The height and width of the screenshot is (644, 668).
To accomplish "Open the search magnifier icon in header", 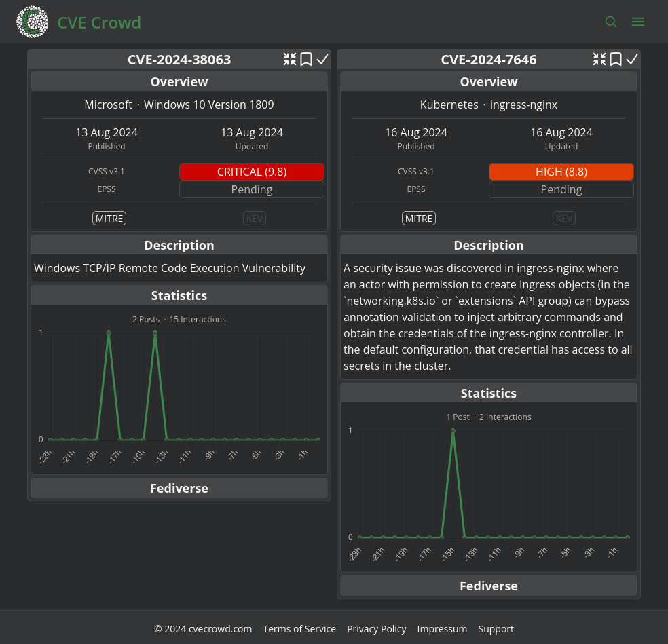I will point(611,22).
